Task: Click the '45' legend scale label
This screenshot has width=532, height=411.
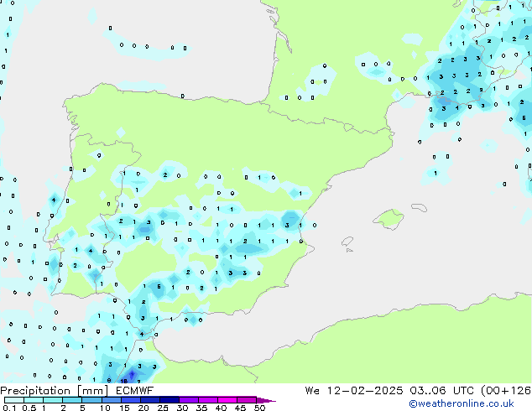Action: pyautogui.click(x=240, y=408)
